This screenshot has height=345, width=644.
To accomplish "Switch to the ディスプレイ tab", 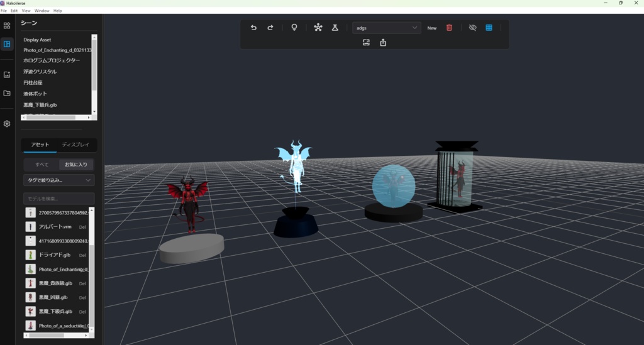I will pyautogui.click(x=75, y=145).
